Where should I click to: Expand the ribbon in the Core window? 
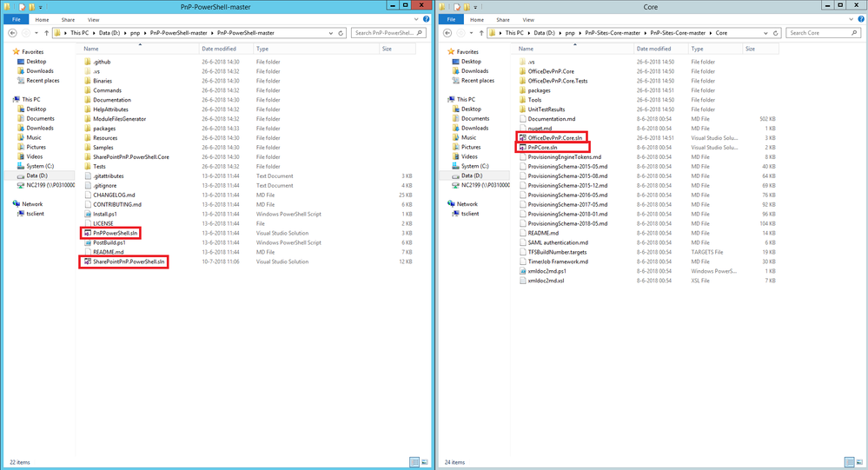click(x=851, y=19)
